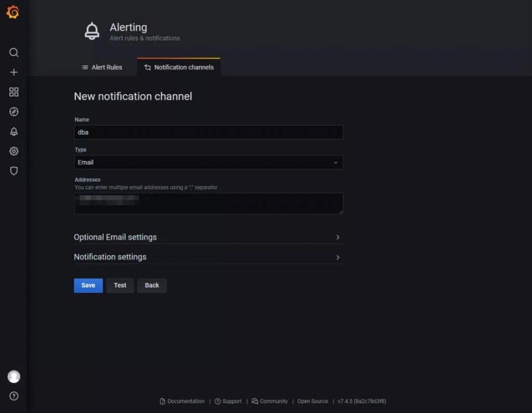Click the large Alerting bell header icon
The height and width of the screenshot is (413, 532).
pyautogui.click(x=92, y=31)
